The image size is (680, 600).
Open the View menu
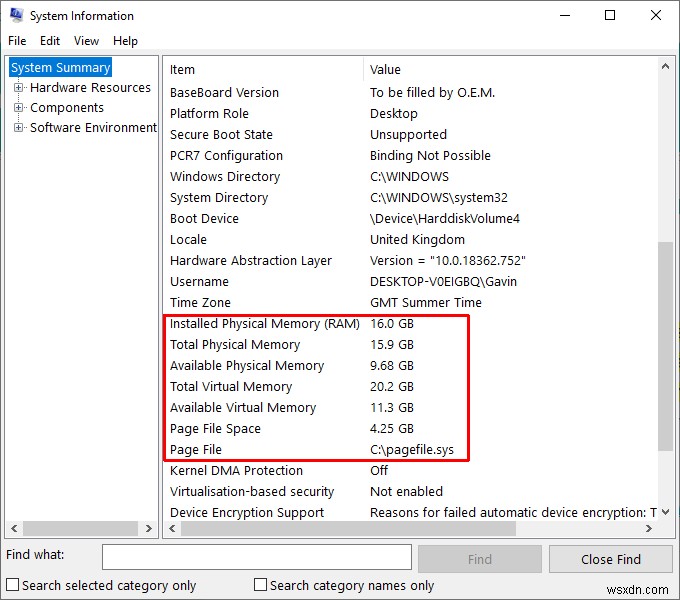[x=86, y=41]
